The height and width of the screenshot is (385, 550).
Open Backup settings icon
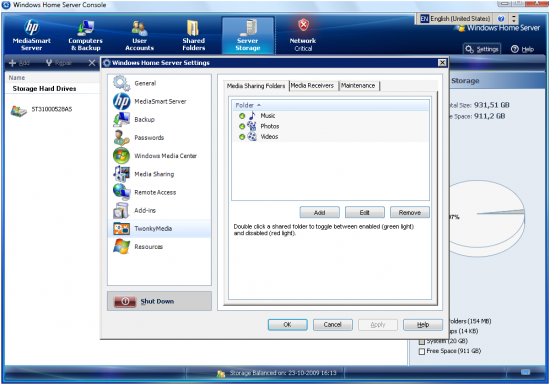[x=121, y=120]
